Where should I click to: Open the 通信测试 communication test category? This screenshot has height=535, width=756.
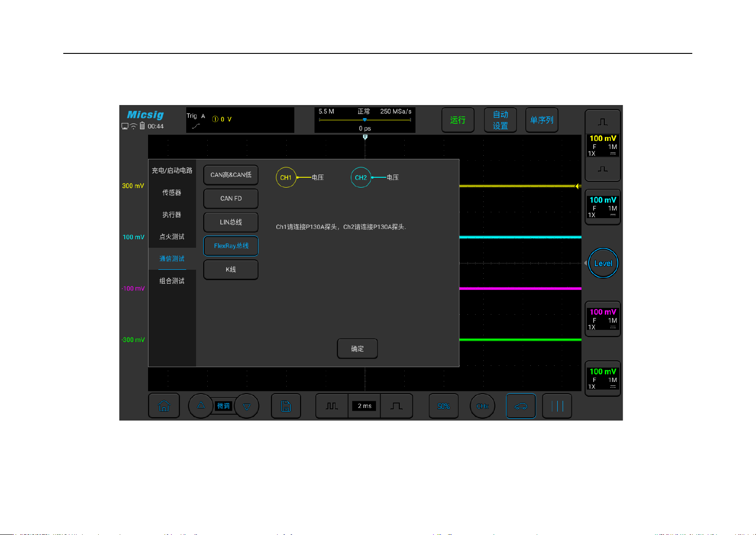172,259
